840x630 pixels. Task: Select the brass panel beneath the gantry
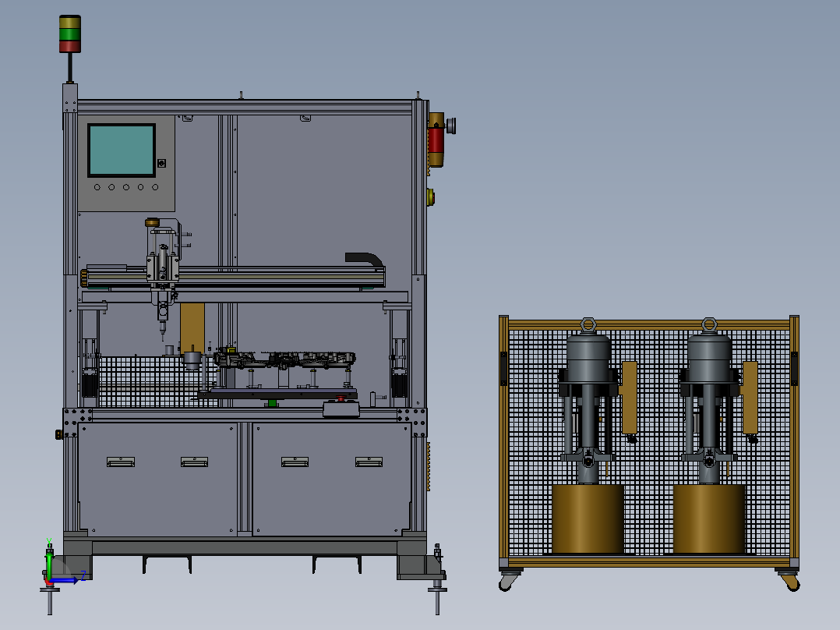pyautogui.click(x=192, y=327)
